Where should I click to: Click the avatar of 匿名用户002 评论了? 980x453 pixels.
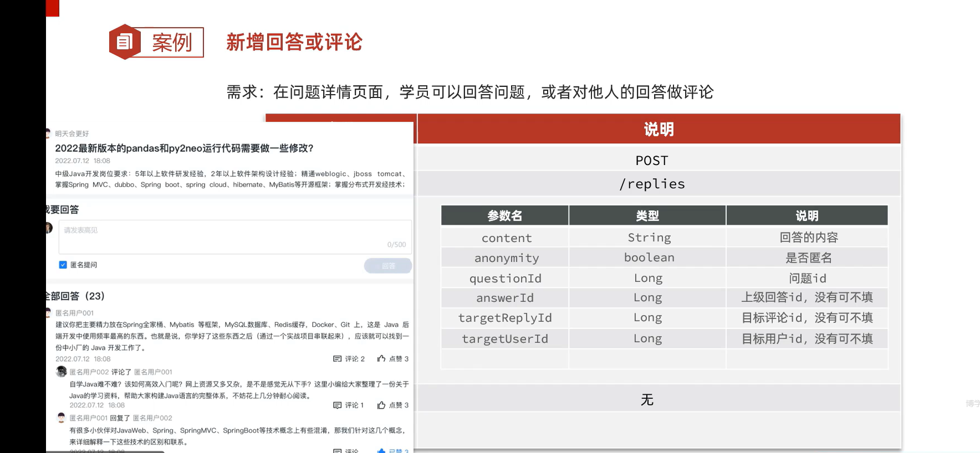coord(61,372)
